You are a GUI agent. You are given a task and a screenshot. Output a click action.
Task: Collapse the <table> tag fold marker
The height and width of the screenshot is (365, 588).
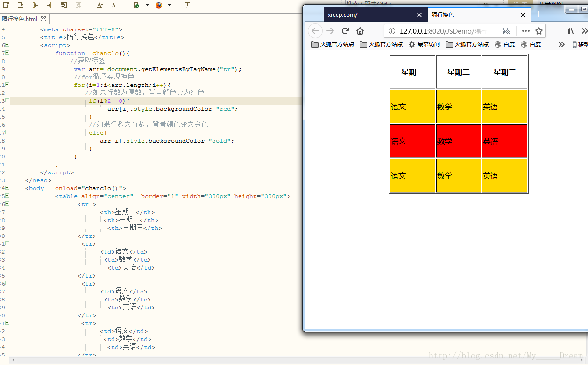coord(7,196)
